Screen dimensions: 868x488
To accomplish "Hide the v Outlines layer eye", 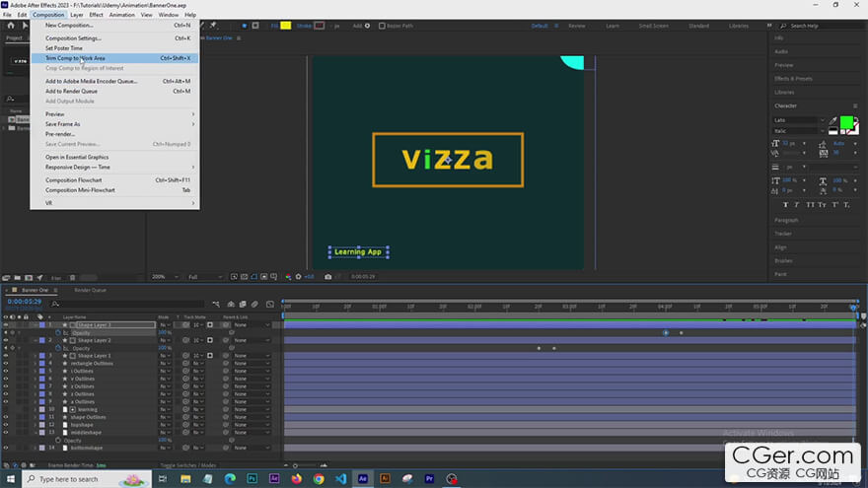I will coord(6,379).
